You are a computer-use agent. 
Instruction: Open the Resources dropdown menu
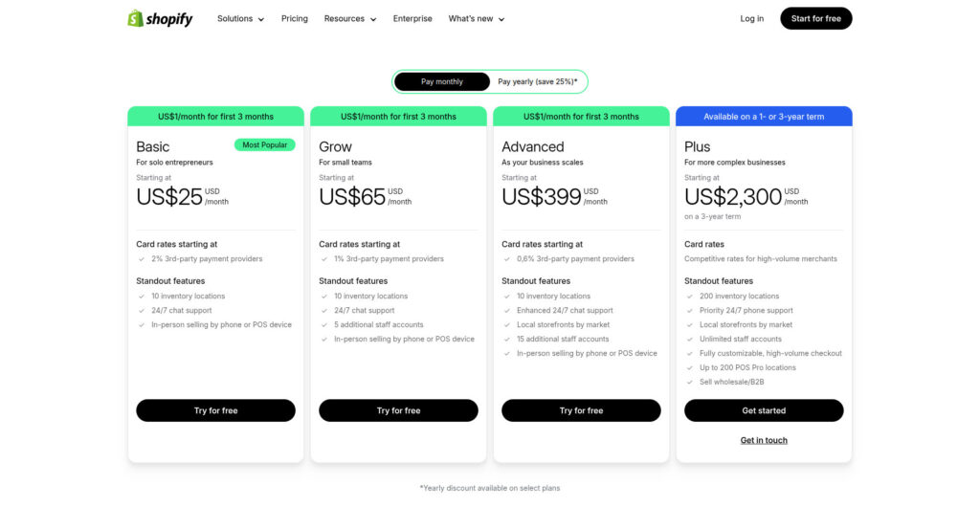tap(349, 18)
